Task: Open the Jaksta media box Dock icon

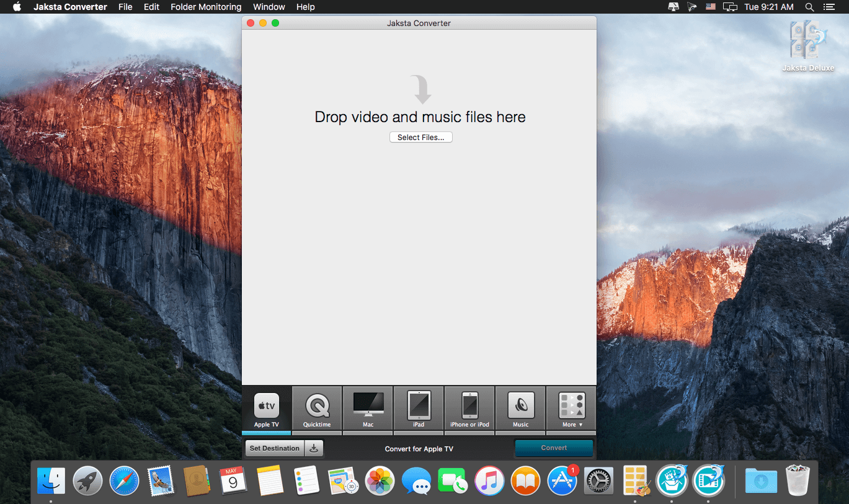Action: tap(672, 481)
